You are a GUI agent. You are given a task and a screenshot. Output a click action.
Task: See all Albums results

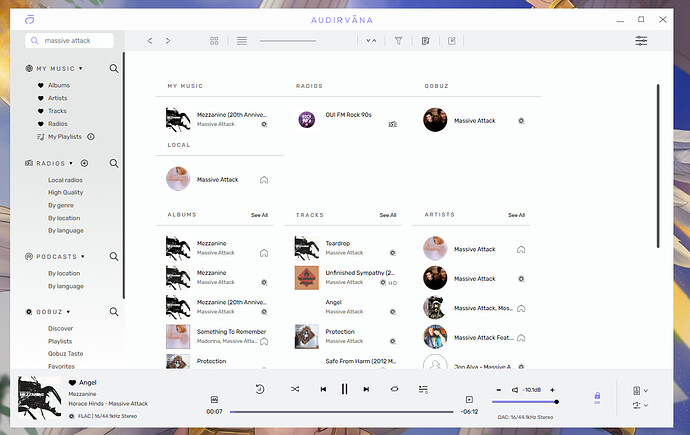[259, 215]
